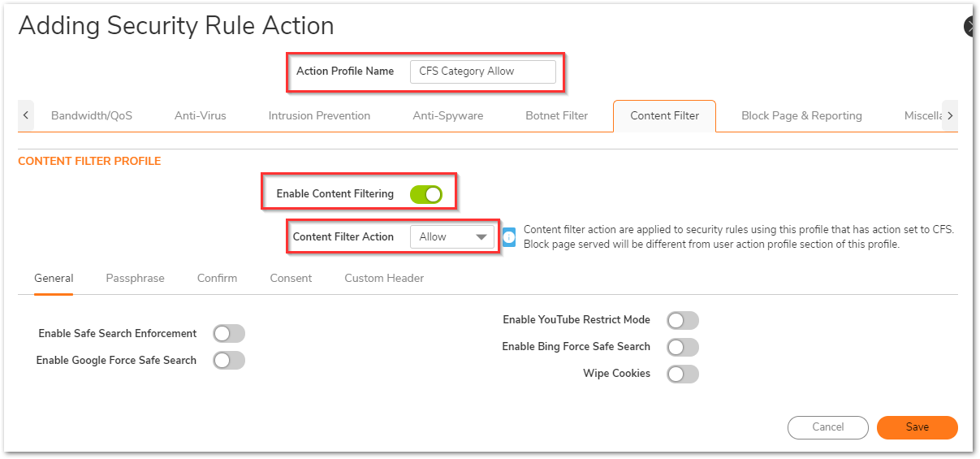The width and height of the screenshot is (980, 459).
Task: Disable the Enable Content Filtering toggle
Action: (425, 194)
